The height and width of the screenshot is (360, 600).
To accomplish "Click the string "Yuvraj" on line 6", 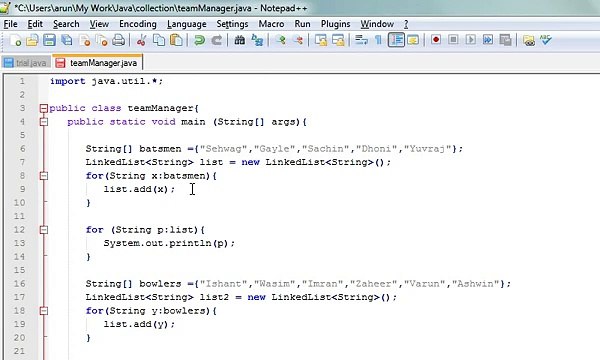I will click(x=427, y=149).
